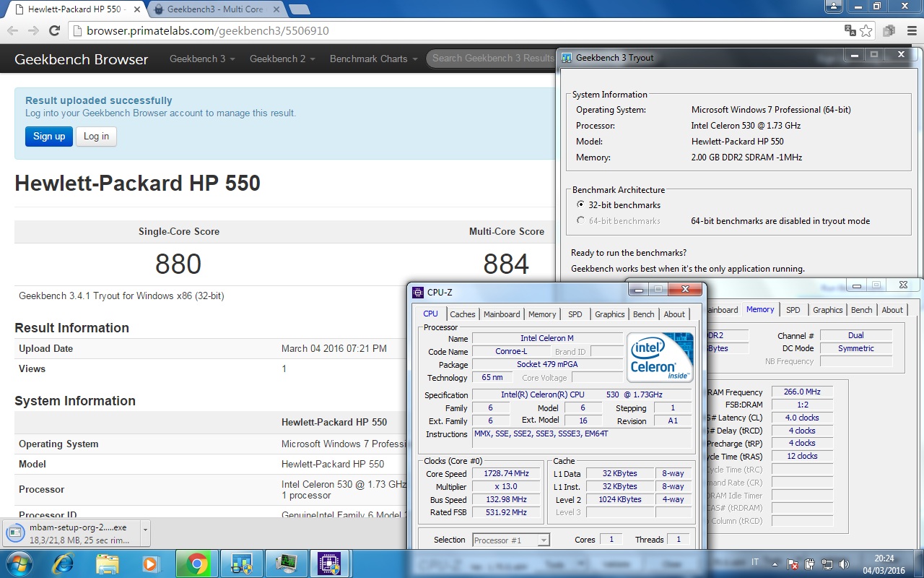
Task: Open the volume speaker tray icon
Action: coord(844,564)
